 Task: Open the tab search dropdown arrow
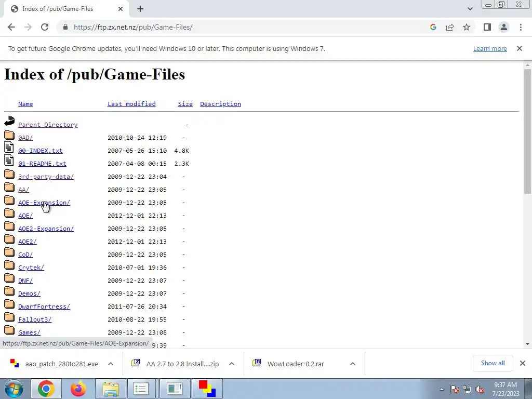pyautogui.click(x=470, y=9)
